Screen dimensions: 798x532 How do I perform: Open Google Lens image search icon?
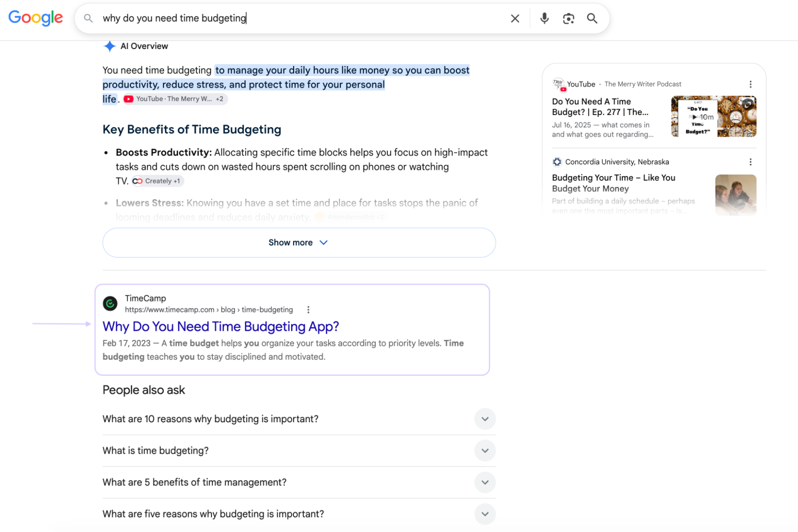click(568, 18)
